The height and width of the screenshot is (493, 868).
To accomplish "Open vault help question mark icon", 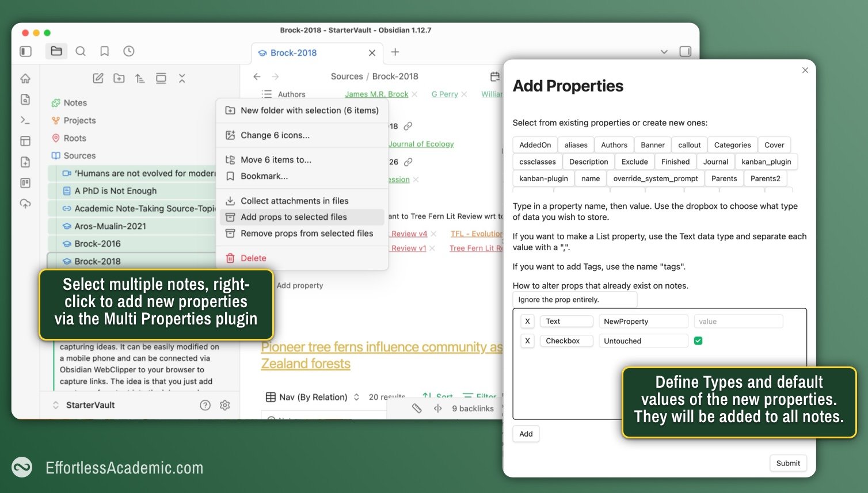I will (x=205, y=405).
